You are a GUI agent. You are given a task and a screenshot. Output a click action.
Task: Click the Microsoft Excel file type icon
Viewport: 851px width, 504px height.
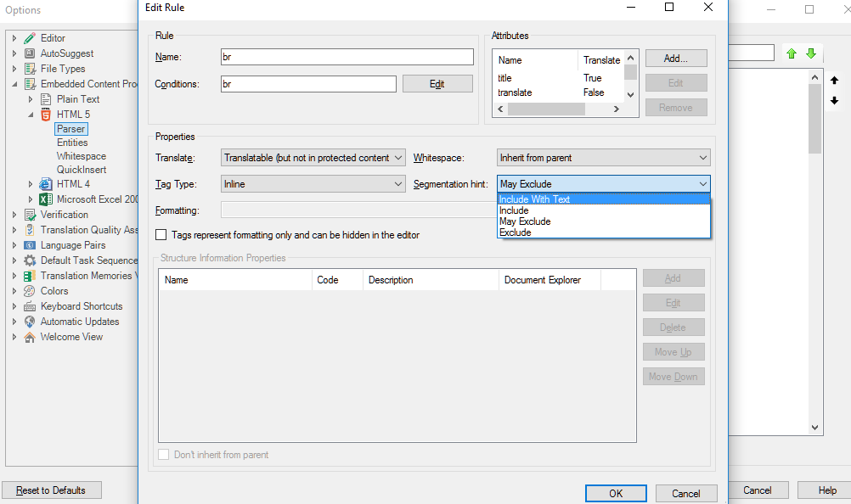[46, 199]
